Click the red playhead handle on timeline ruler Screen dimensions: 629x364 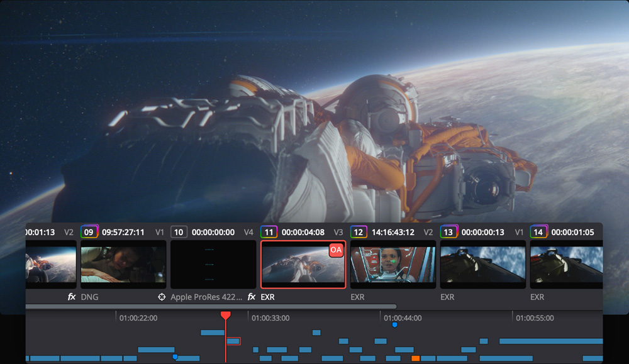(226, 315)
